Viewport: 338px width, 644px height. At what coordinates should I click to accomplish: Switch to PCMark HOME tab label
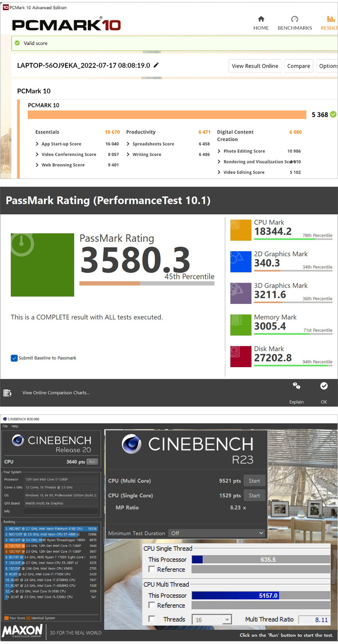point(261,28)
